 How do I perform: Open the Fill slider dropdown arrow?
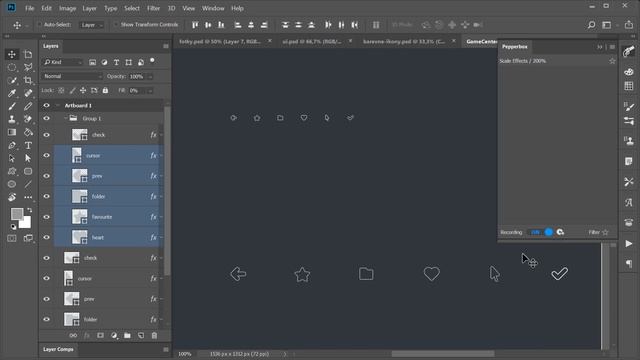point(150,91)
